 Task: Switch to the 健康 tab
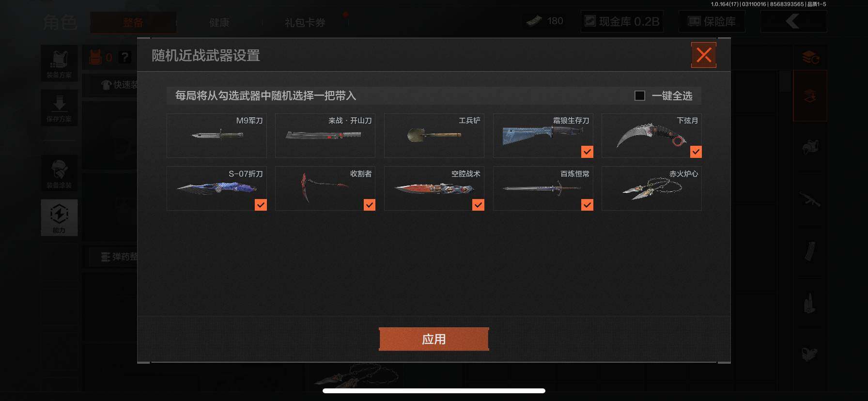(x=219, y=23)
